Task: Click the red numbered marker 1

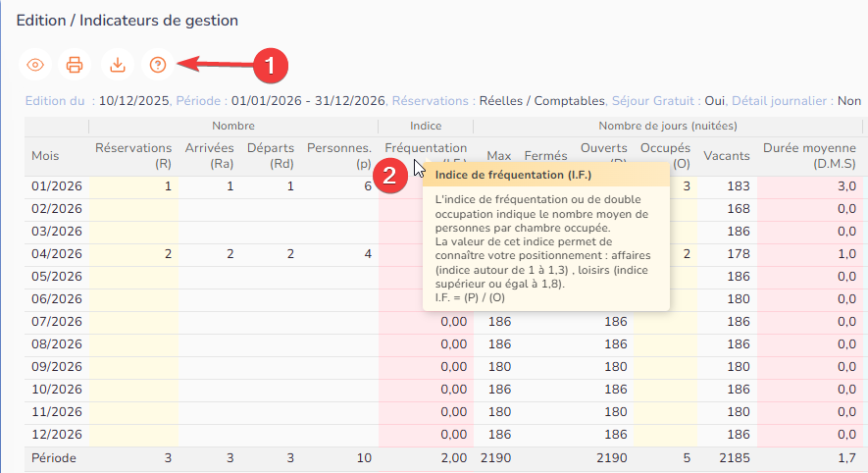Action: (271, 65)
